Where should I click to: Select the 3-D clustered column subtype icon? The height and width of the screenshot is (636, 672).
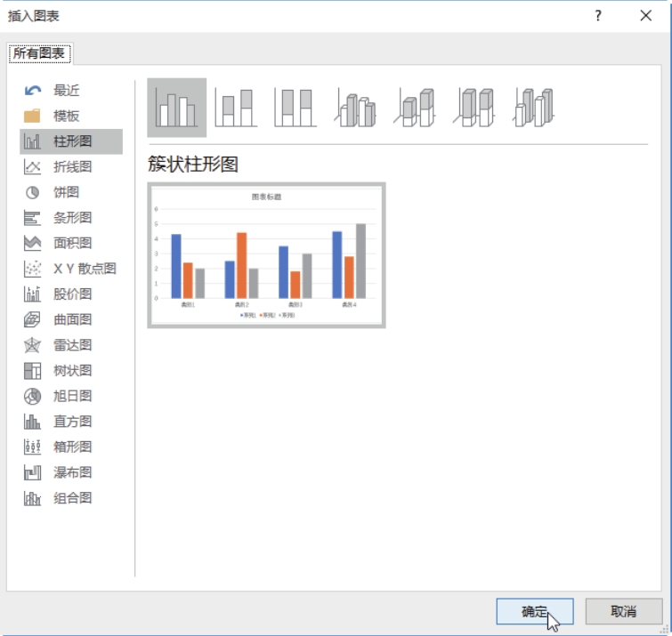355,108
